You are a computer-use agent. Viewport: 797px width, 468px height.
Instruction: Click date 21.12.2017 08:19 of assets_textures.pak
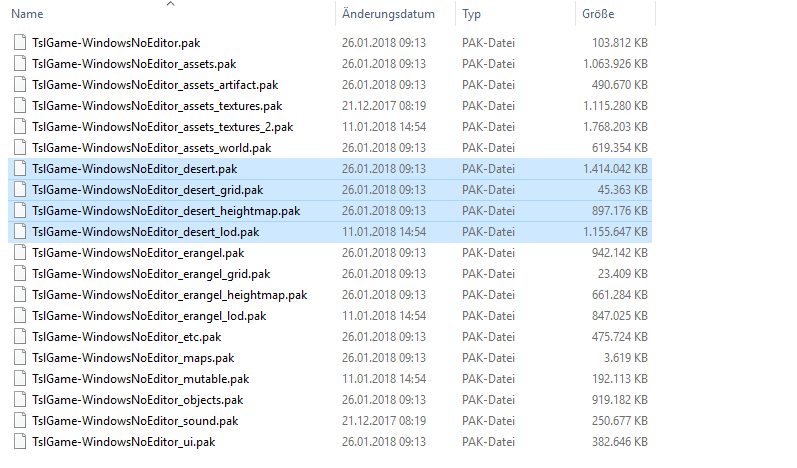[384, 106]
